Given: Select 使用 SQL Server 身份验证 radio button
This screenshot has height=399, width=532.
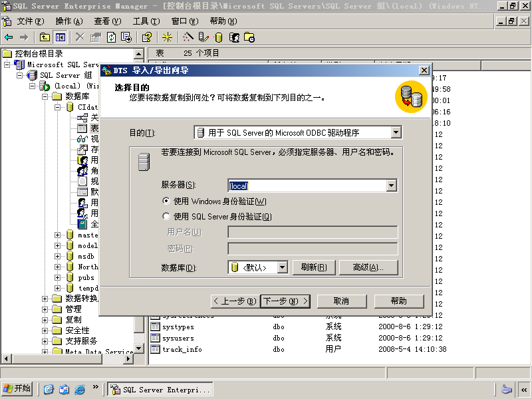Looking at the screenshot, I should [166, 216].
